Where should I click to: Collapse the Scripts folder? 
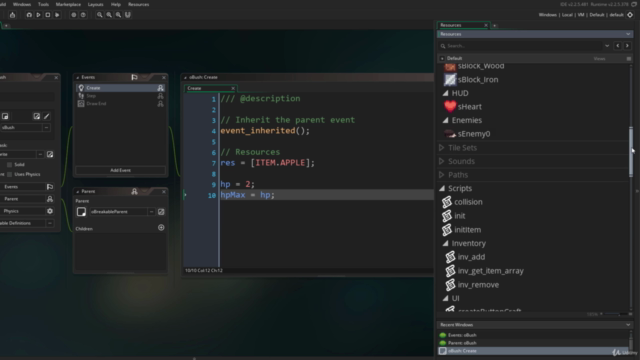(442, 188)
